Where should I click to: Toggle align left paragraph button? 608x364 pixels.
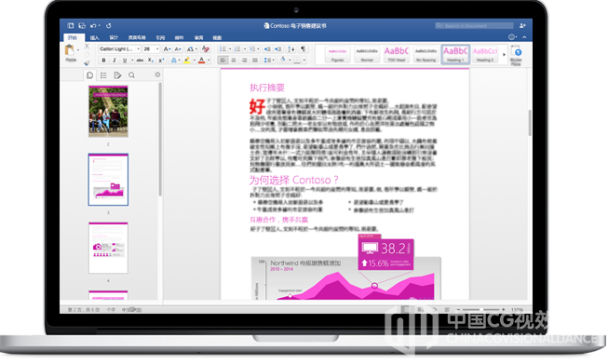click(223, 61)
